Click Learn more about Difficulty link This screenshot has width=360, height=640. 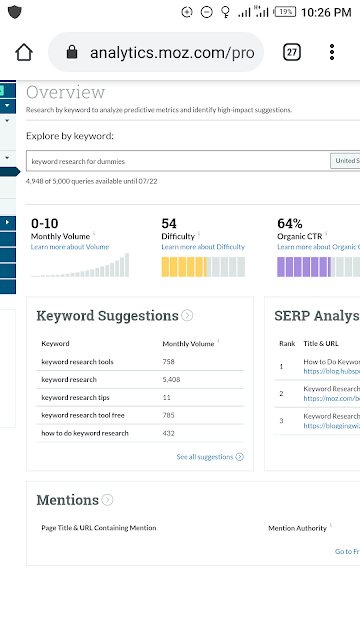coord(203,247)
